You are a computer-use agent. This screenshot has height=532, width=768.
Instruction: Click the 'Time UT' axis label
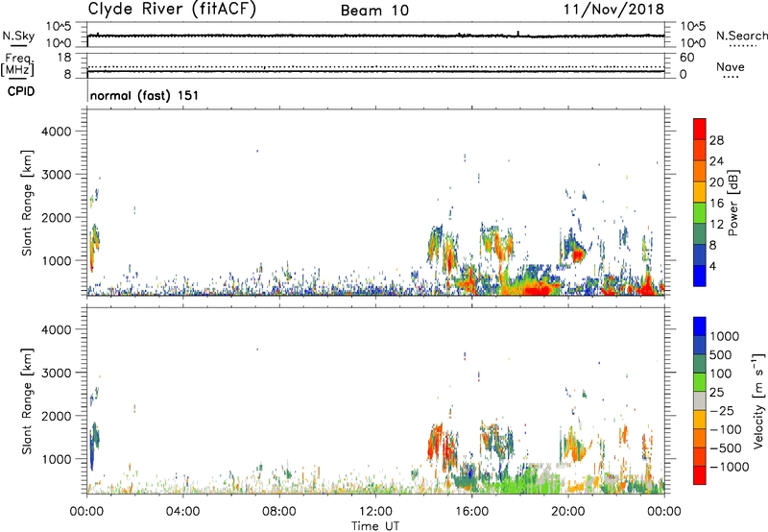point(375,526)
